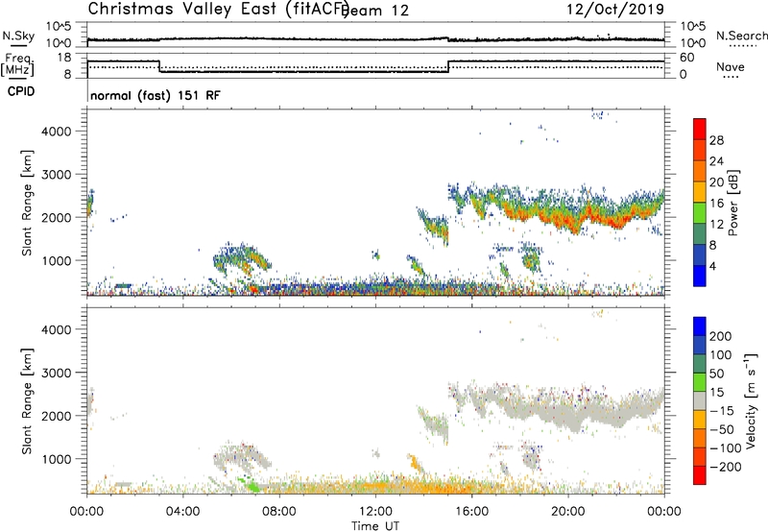
Task: Pick the light green 15–50 velocity colorbar segment
Action: point(700,382)
